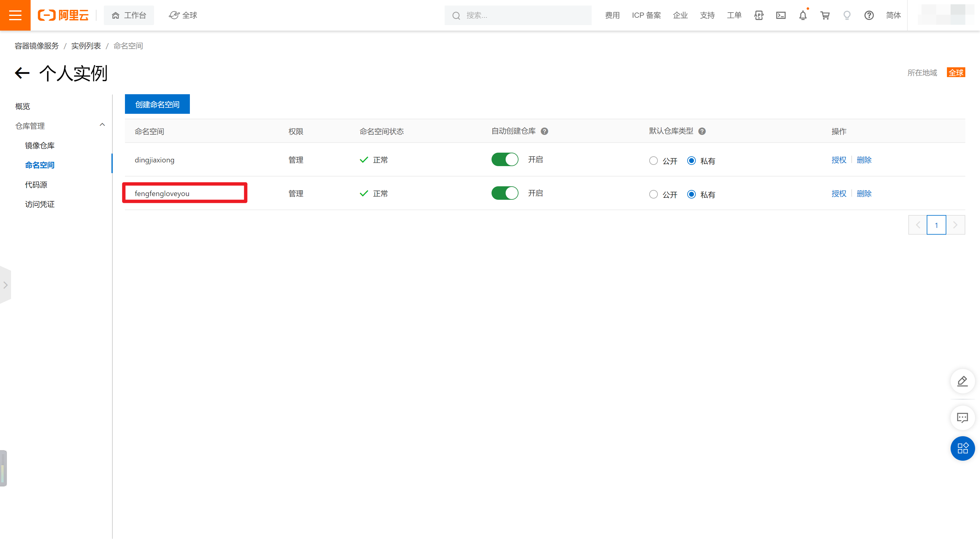Image resolution: width=980 pixels, height=539 pixels.
Task: Expand the left side panel arrow
Action: [5, 285]
